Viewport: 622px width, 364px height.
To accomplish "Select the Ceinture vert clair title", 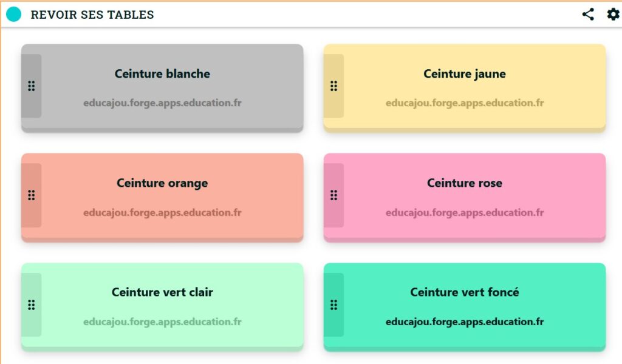I will [x=162, y=292].
